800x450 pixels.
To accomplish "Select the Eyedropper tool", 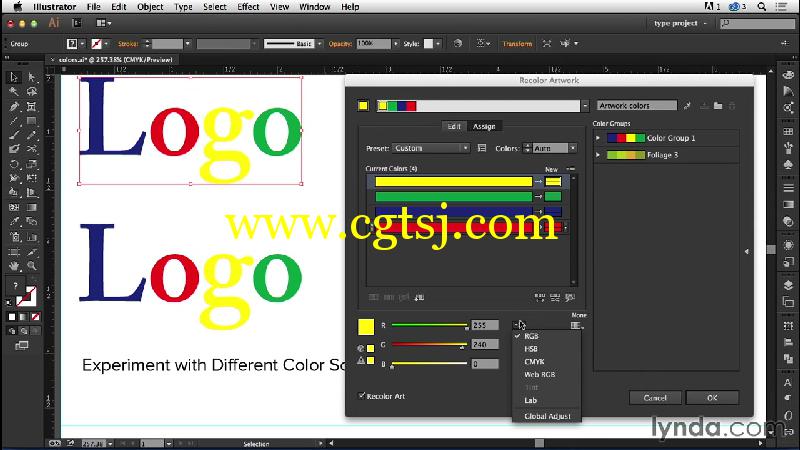I will click(14, 221).
